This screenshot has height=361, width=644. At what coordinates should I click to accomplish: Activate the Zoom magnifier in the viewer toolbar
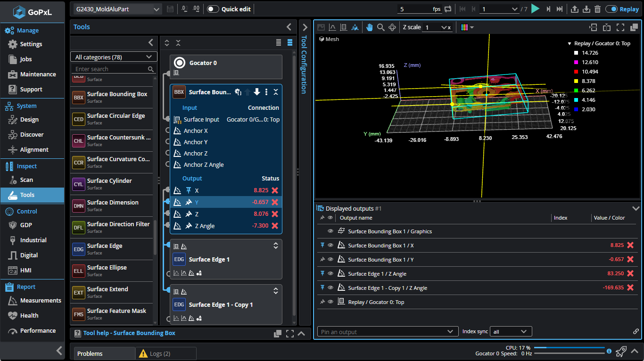pyautogui.click(x=381, y=27)
